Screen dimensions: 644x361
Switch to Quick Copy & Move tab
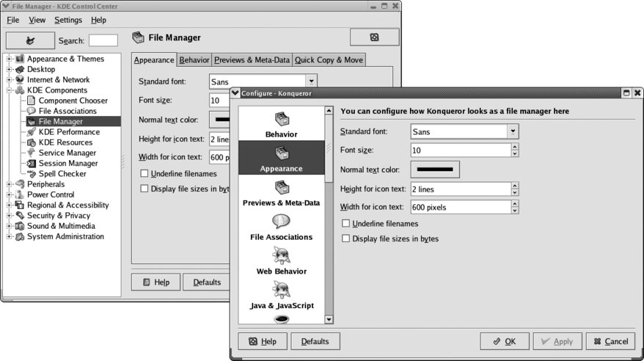328,60
